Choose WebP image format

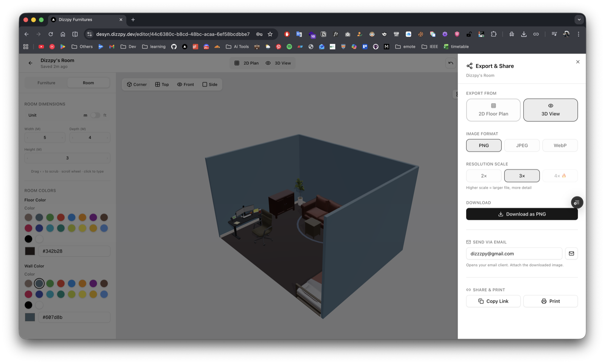point(560,146)
